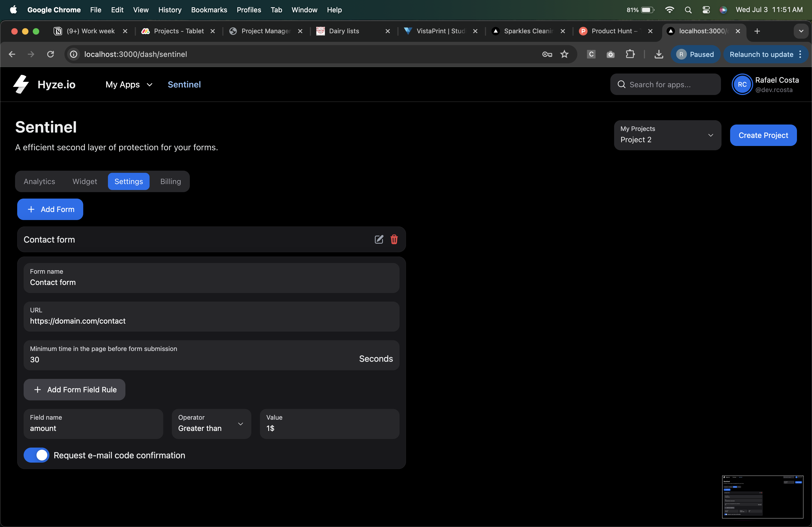Click the Contact form header row

pos(211,239)
